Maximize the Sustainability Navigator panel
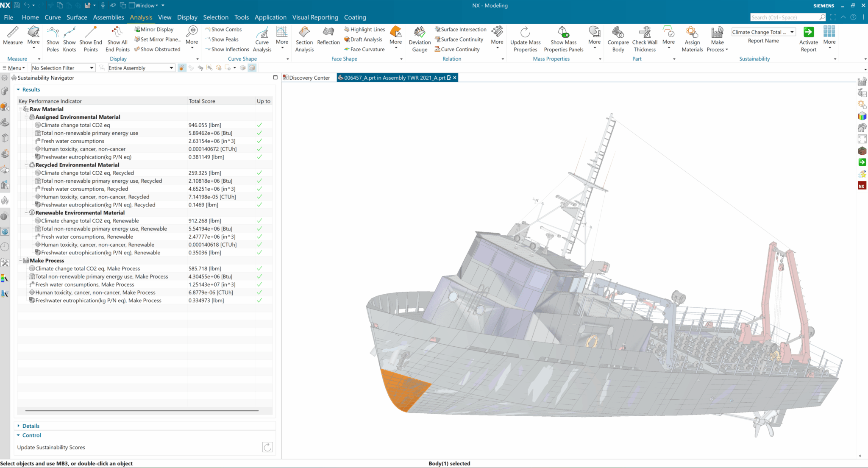Screen dimensions: 868x468 point(275,78)
